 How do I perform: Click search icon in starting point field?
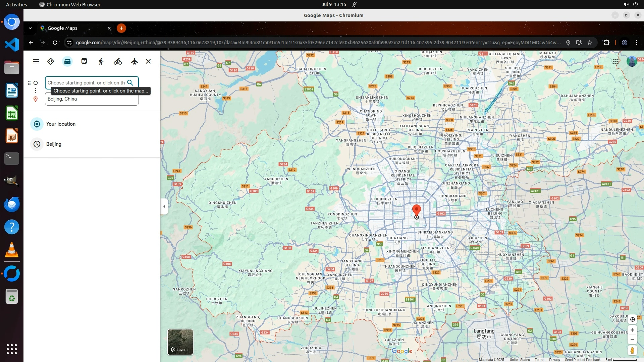(130, 83)
